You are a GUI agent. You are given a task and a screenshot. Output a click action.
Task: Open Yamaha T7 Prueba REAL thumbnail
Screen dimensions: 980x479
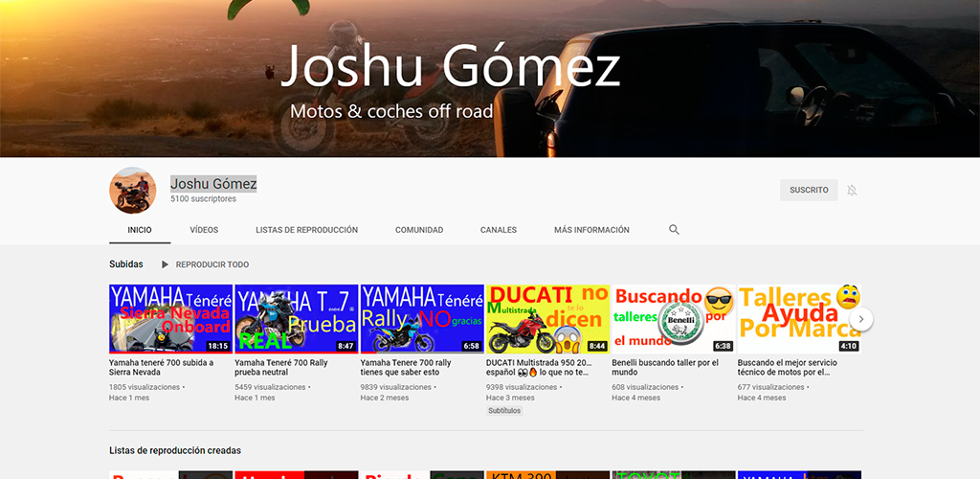point(297,319)
